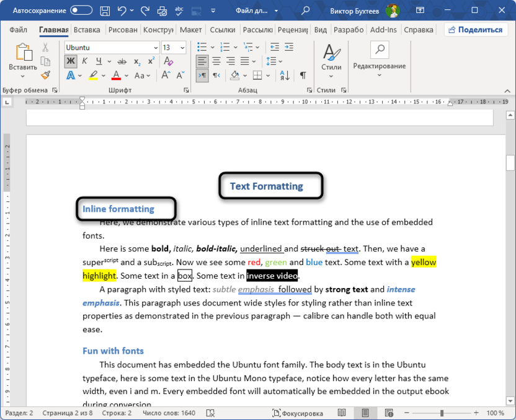516x420 pixels.
Task: Toggle show paragraph marks ¶
Action: [303, 75]
